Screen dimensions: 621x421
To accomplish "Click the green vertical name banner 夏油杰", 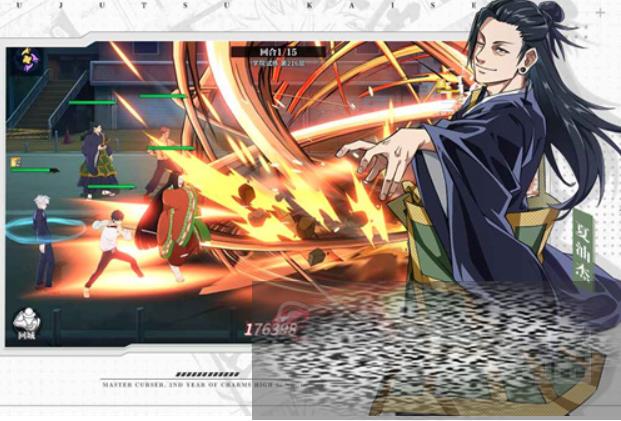I will [x=583, y=249].
